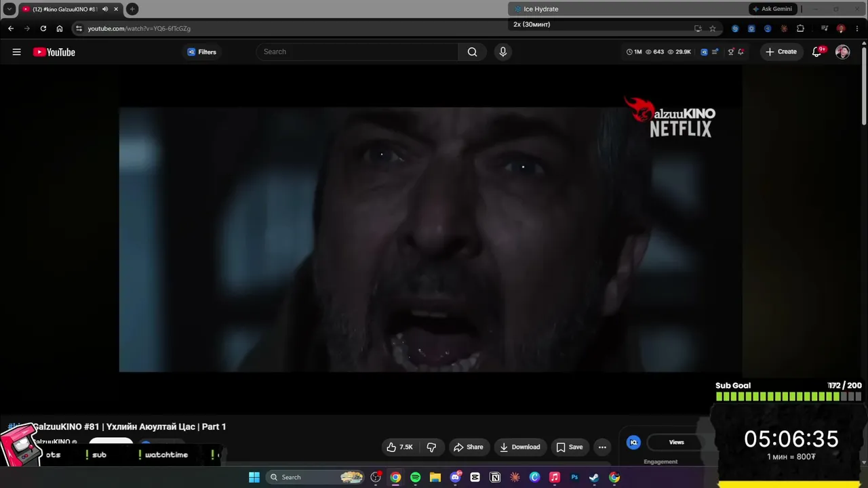Mute the tab via speaker icon

coord(105,9)
